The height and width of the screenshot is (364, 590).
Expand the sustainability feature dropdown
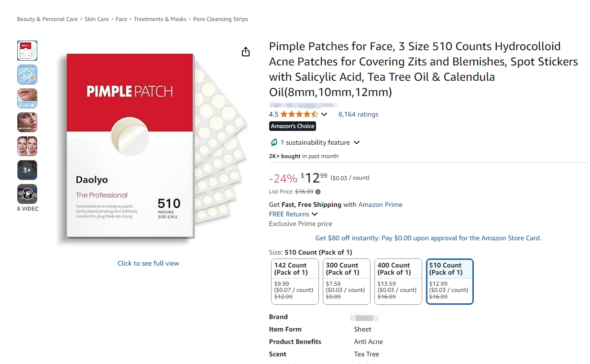(356, 142)
